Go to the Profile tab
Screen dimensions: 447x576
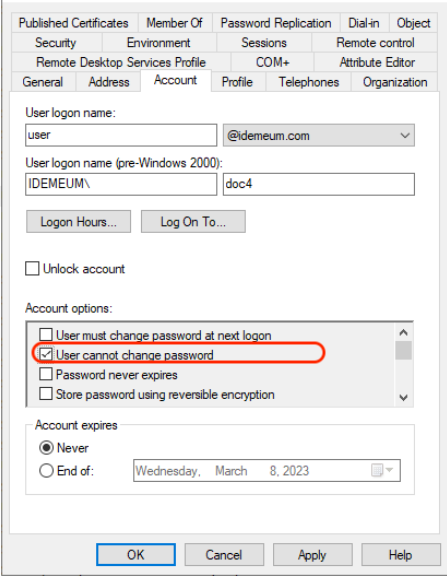tap(237, 82)
